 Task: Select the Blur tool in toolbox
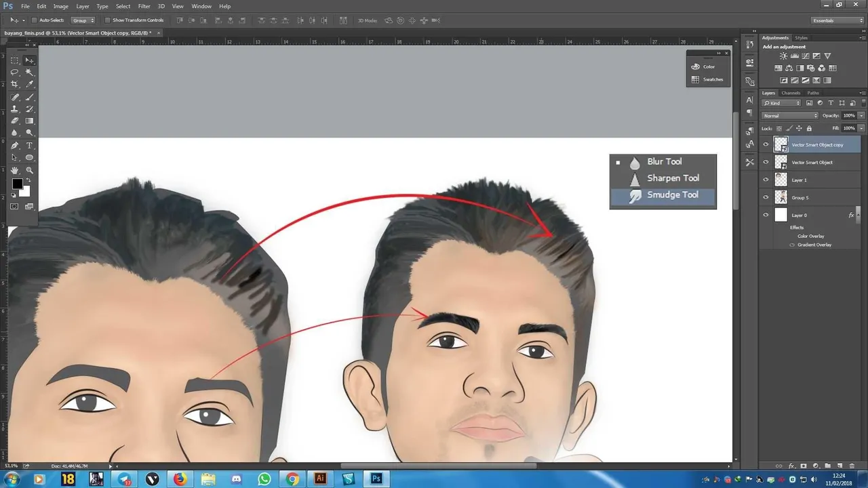[x=15, y=133]
